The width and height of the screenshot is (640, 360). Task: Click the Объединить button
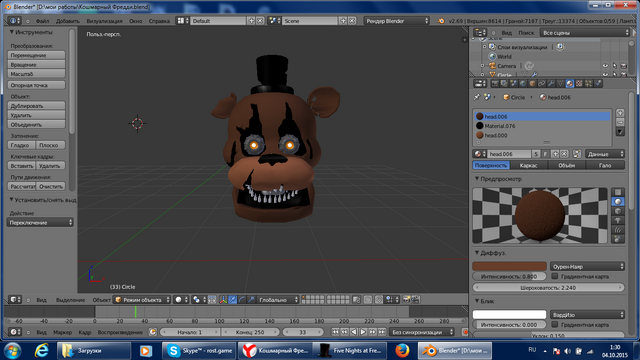[36, 124]
